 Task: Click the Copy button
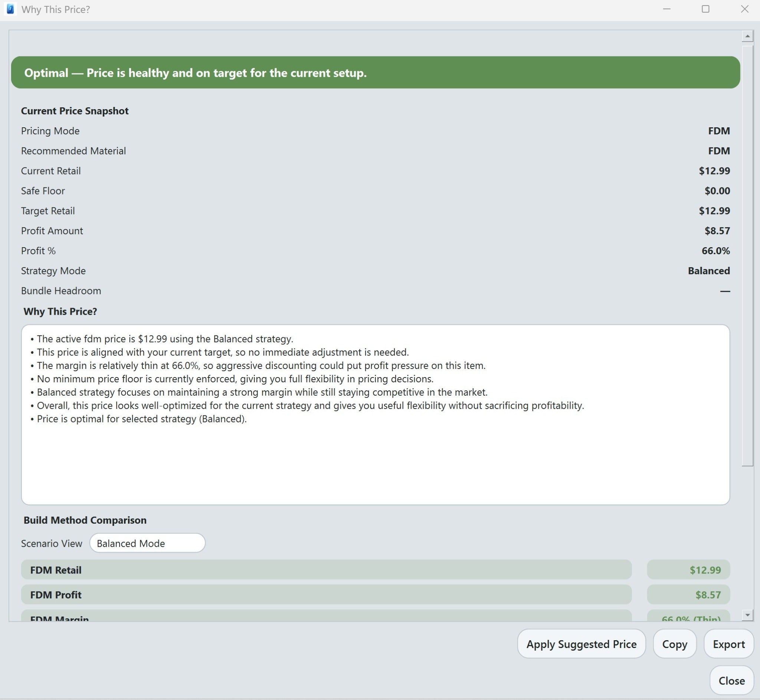tap(674, 644)
